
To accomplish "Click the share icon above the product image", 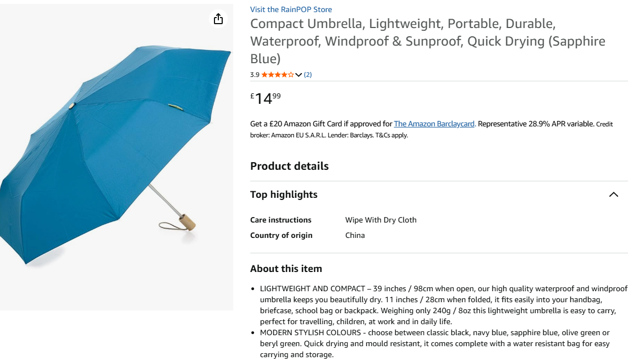I will click(218, 19).
